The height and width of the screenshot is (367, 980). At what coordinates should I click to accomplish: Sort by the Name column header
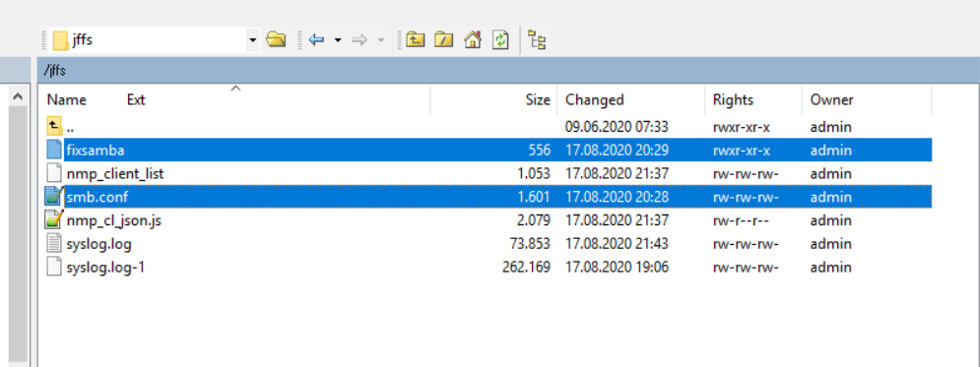coord(67,99)
